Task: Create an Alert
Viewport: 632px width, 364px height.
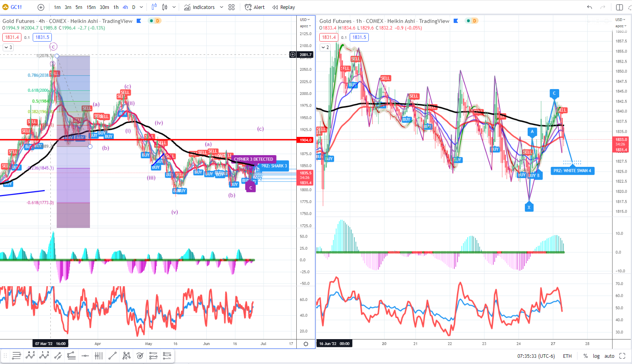Action: coord(255,7)
